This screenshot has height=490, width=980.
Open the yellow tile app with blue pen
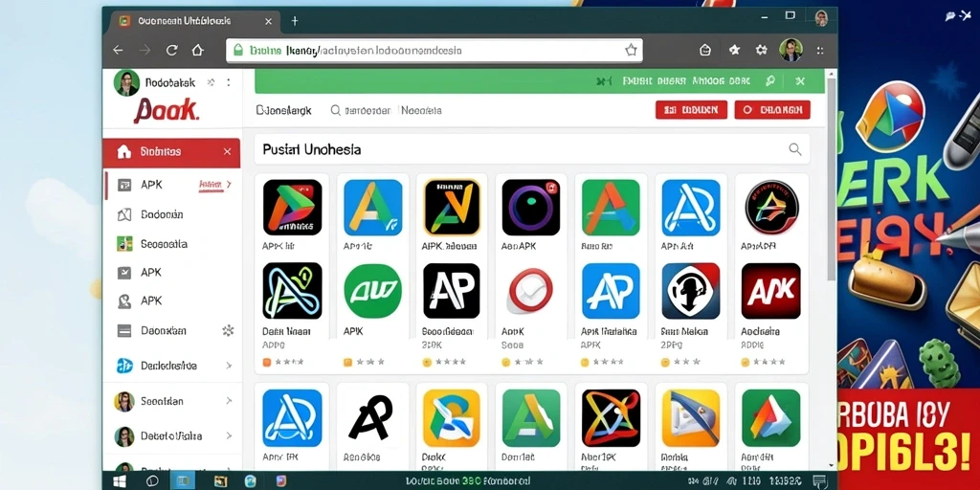(691, 417)
